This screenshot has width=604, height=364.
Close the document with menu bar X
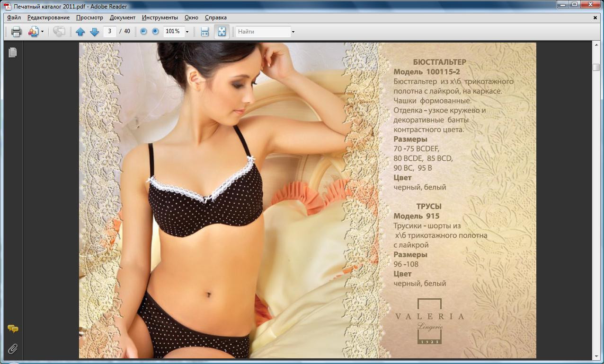coord(595,18)
